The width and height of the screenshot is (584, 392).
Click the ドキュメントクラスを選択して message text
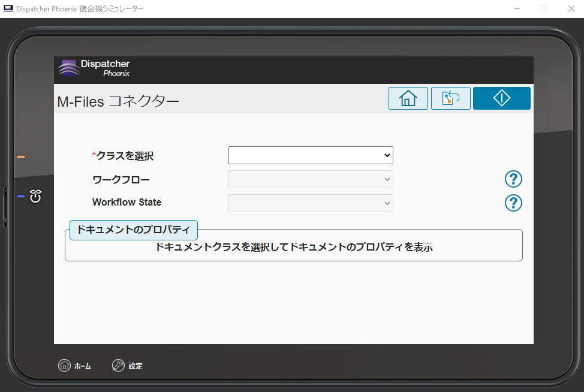click(294, 247)
